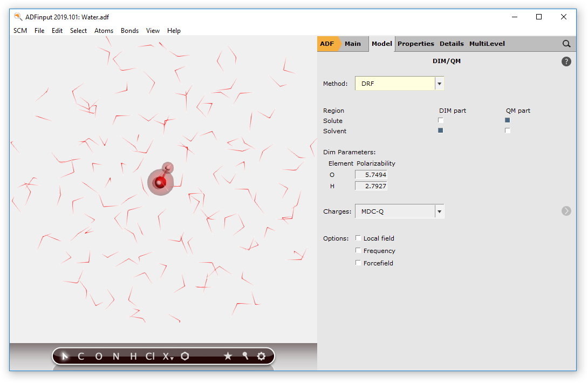Enable the Local field option
588x383 pixels.
coord(358,238)
